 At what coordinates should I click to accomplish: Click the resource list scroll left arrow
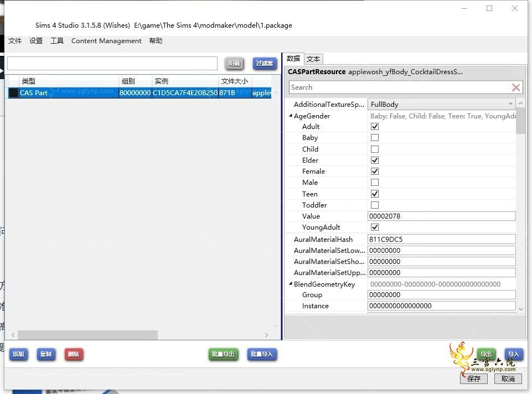click(x=13, y=335)
